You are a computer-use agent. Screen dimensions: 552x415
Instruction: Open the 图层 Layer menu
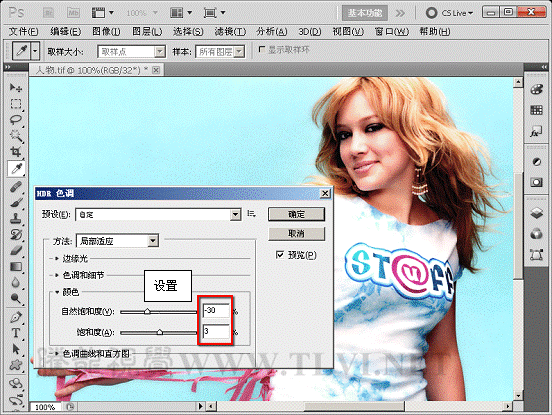tap(147, 32)
